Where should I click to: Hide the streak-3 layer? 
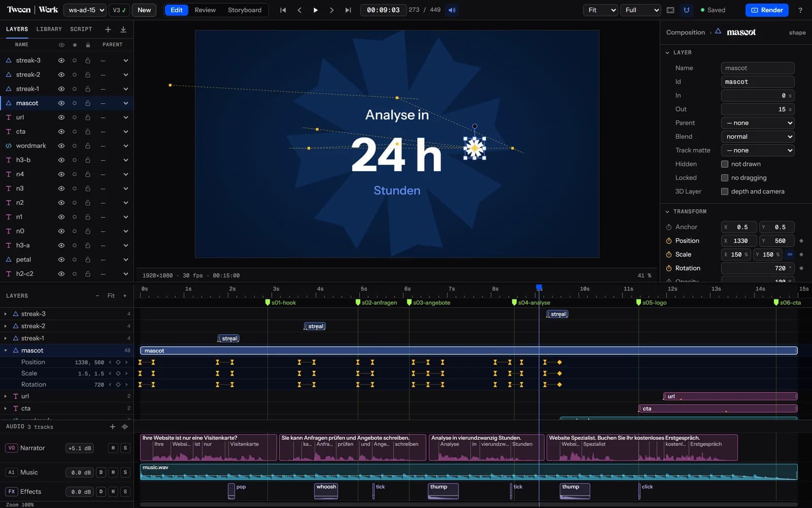tap(61, 60)
